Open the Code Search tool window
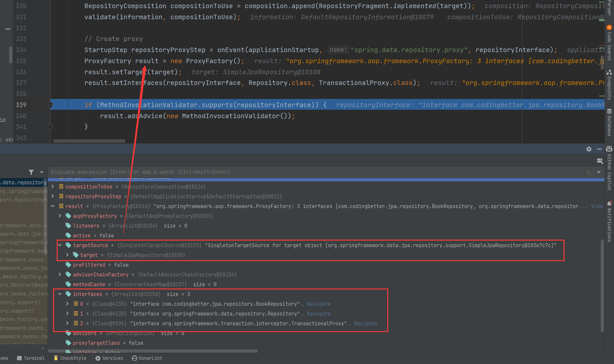 point(609,43)
